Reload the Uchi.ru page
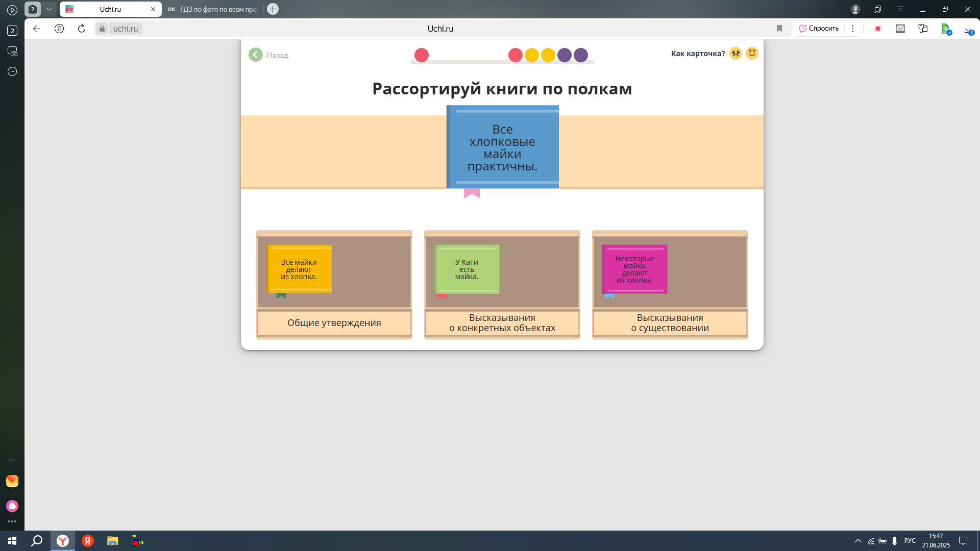Viewport: 980px width, 551px height. tap(82, 29)
